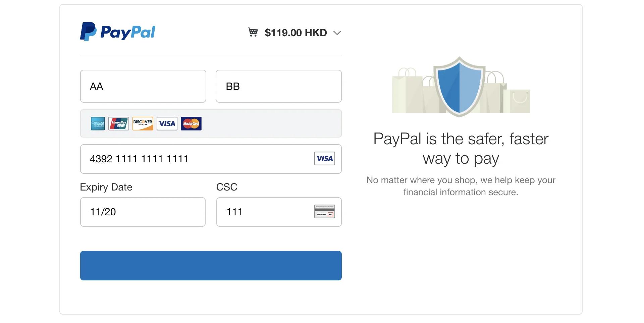Viewport: 644px width, 323px height.
Task: Click the card number field 4392 1111 1111 1111
Action: (211, 159)
